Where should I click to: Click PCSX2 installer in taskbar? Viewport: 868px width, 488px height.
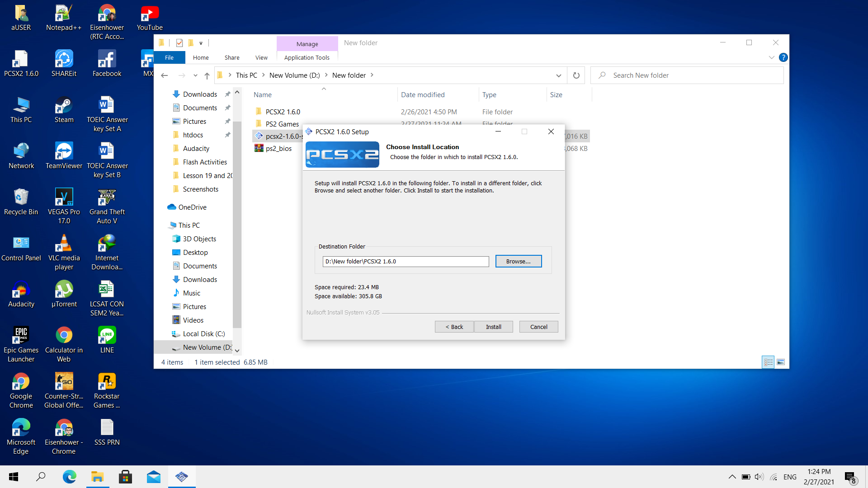click(182, 477)
